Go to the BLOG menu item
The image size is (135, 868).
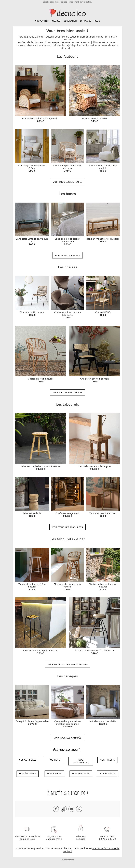(x=97, y=21)
